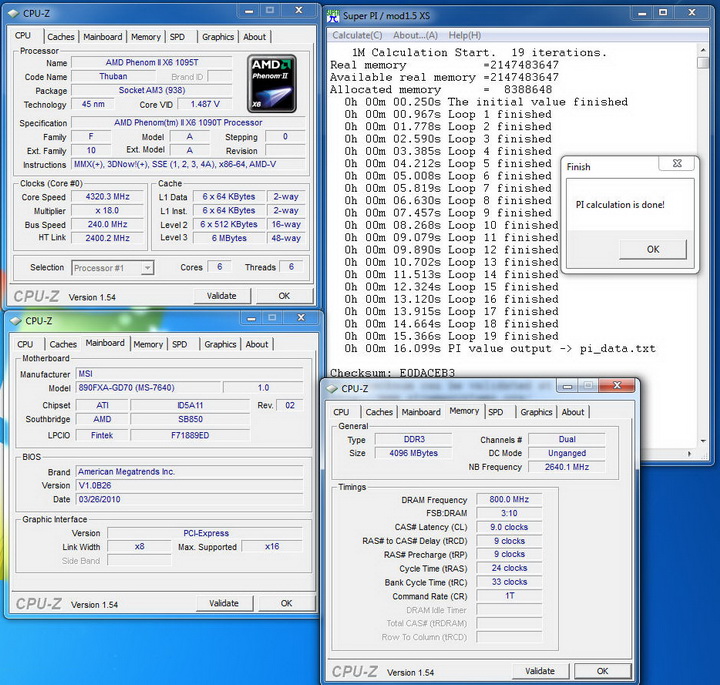Switch to Caches tab in the processor window
This screenshot has height=685, width=720.
click(61, 37)
